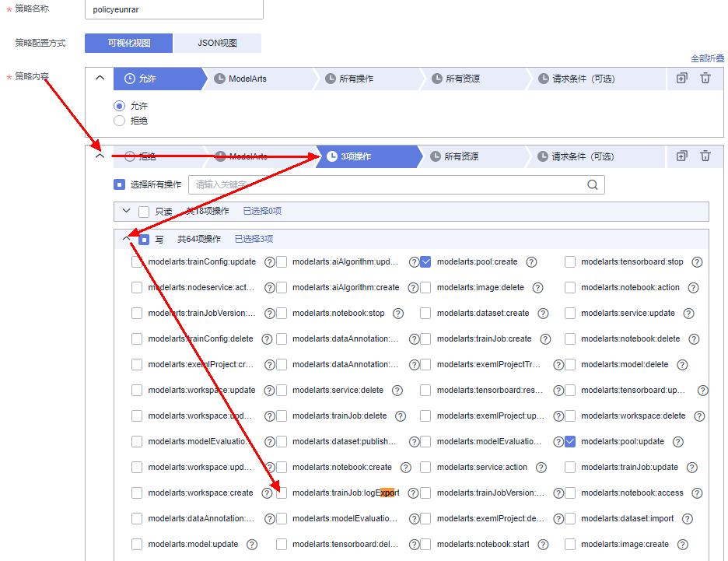
Task: Open help for modelarts:trainJob:delete
Action: 401,416
